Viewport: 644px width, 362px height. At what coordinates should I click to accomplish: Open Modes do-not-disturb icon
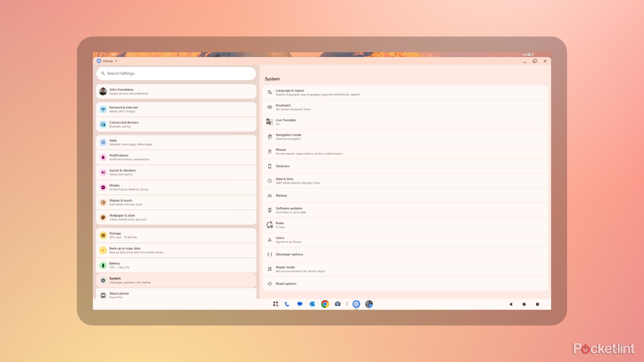(x=103, y=188)
